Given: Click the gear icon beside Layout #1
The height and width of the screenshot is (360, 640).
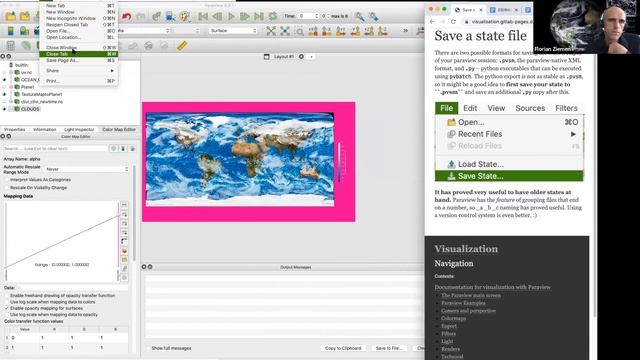Looking at the screenshot, I should click(301, 56).
